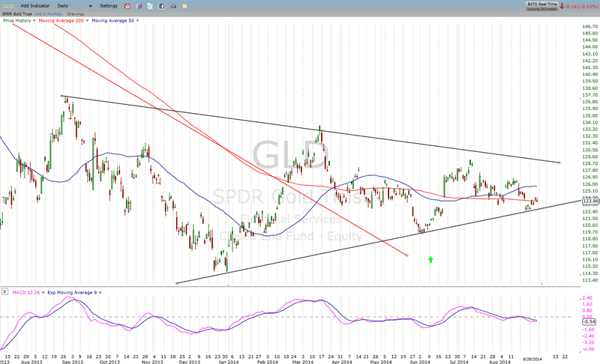Image resolution: width=600 pixels, height=364 pixels.
Task: Click the Drawings link
Action: point(75,13)
